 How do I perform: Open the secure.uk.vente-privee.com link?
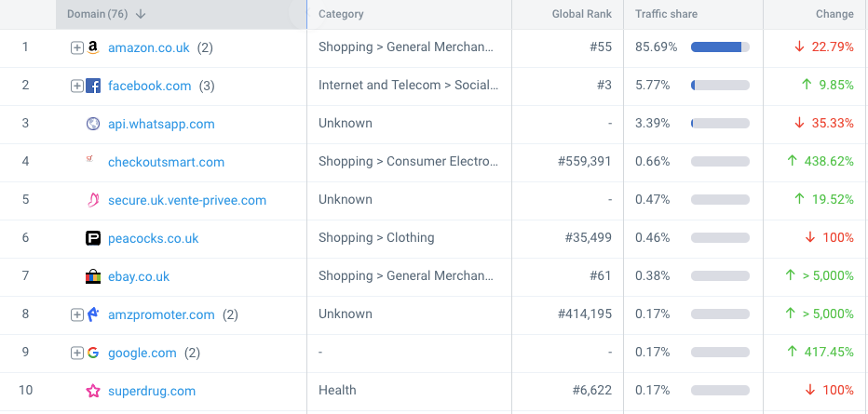[187, 200]
